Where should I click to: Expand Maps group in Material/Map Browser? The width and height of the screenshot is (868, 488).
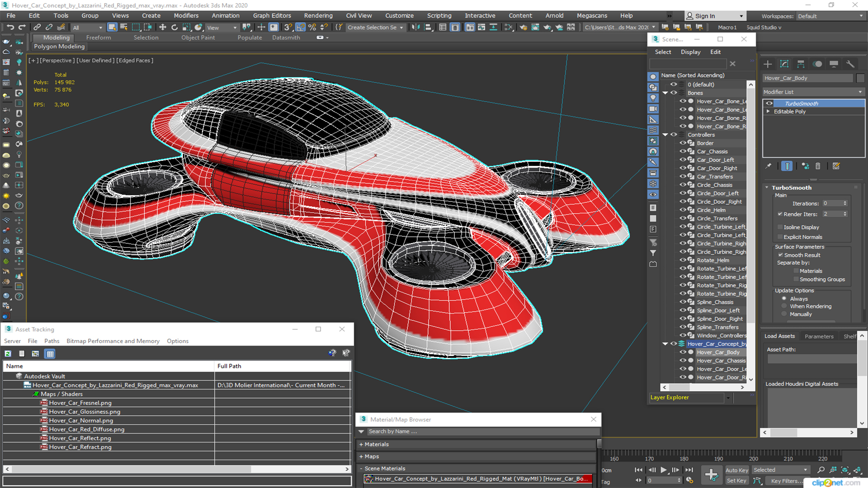362,457
